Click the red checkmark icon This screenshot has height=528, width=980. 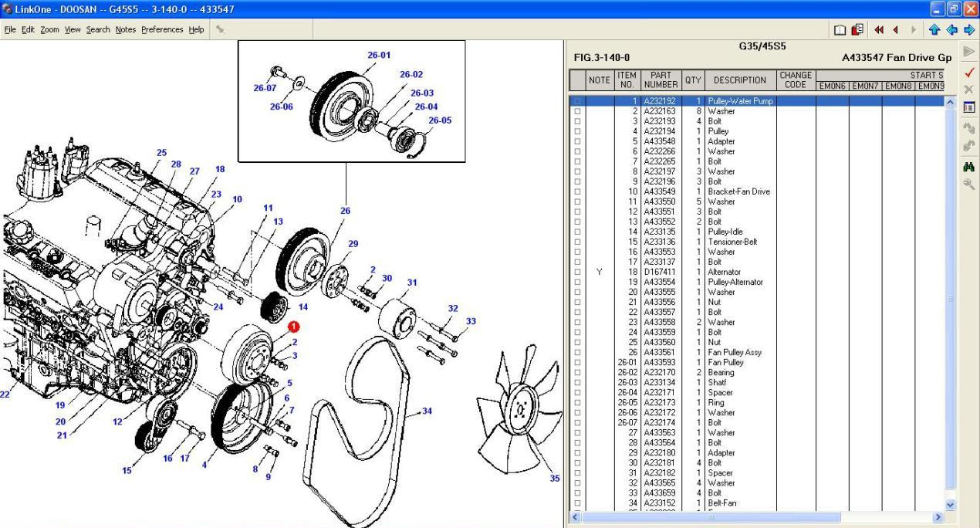click(969, 72)
